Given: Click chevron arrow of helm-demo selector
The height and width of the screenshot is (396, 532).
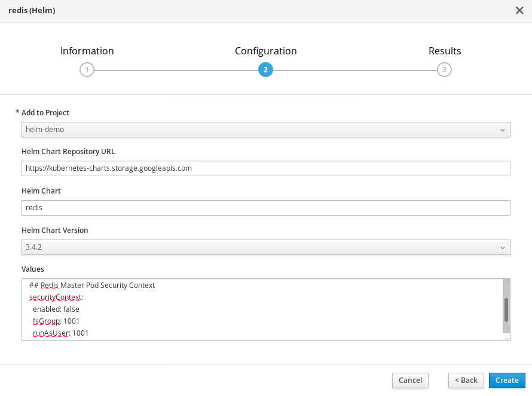Looking at the screenshot, I should [x=502, y=130].
